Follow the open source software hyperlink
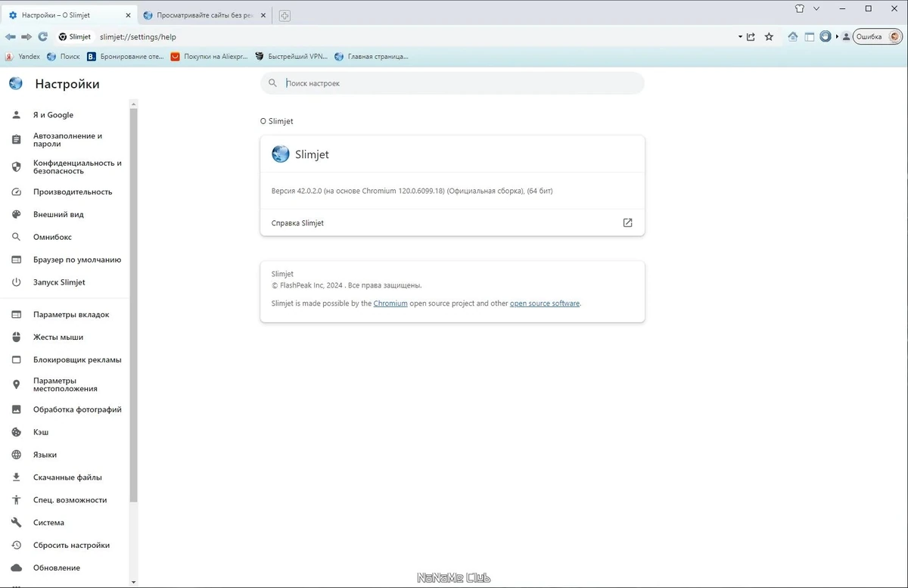Screen dimensions: 908x588 pyautogui.click(x=545, y=303)
